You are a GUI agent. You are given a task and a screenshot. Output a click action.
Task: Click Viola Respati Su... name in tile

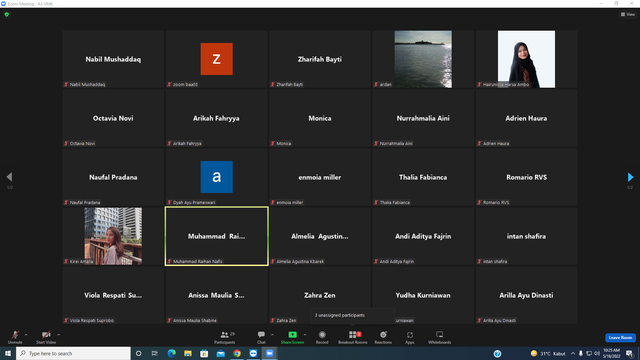coord(113,295)
